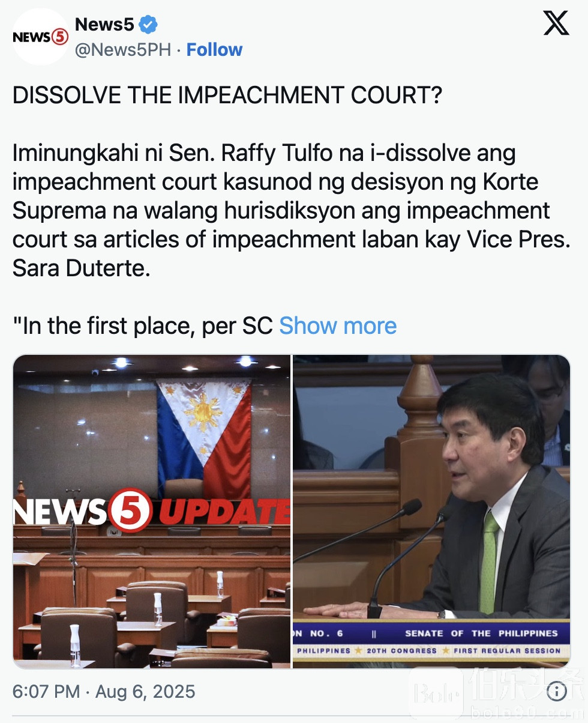Open the @News5PH handle link
This screenshot has width=588, height=723.
point(123,50)
